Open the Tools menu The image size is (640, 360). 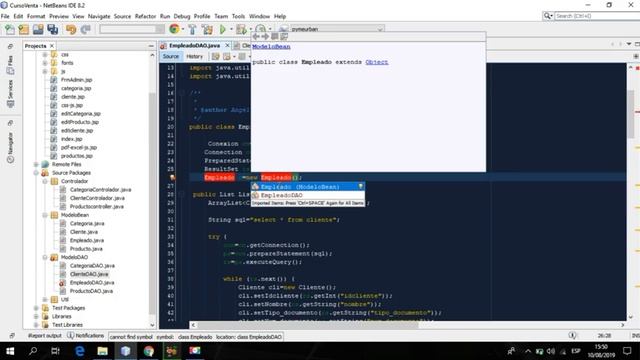coord(238,16)
